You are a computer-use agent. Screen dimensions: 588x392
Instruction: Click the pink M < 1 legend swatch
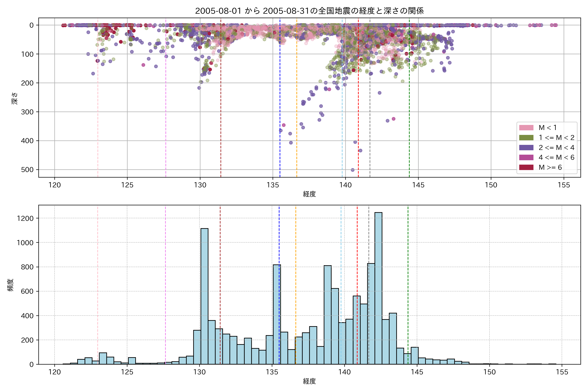[x=526, y=128]
